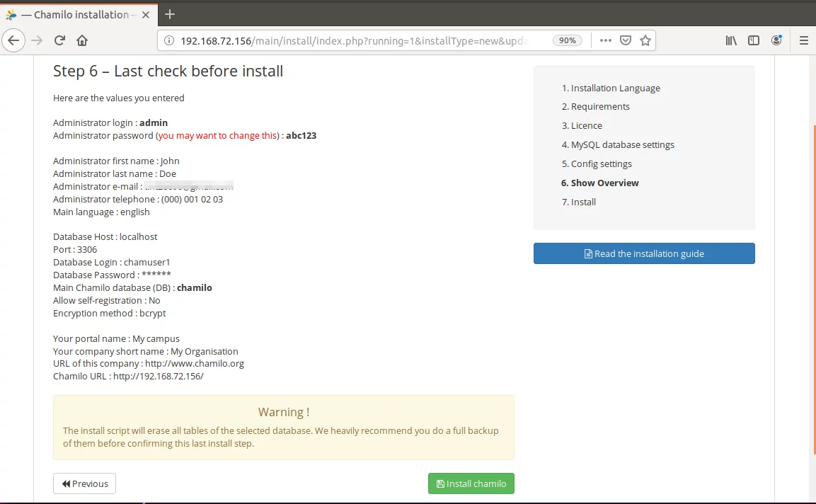Viewport: 816px width, 504px height.
Task: Save page to Pocket
Action: 626,40
